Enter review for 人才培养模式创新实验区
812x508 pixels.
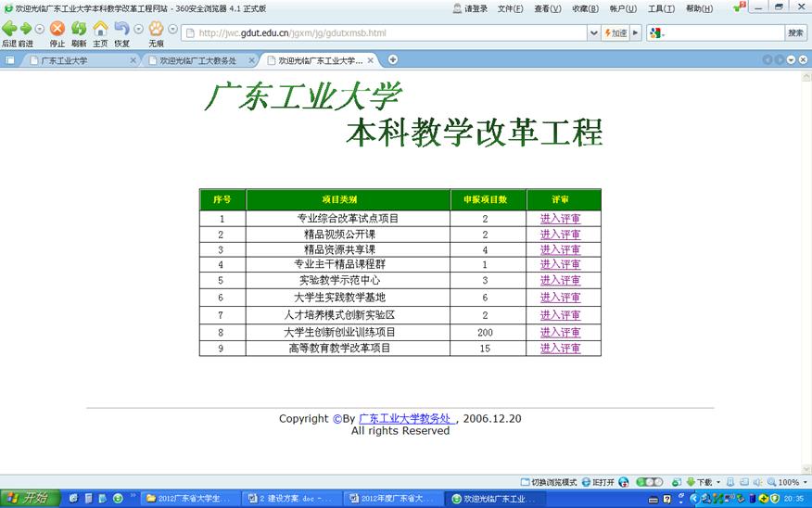pyautogui.click(x=560, y=315)
